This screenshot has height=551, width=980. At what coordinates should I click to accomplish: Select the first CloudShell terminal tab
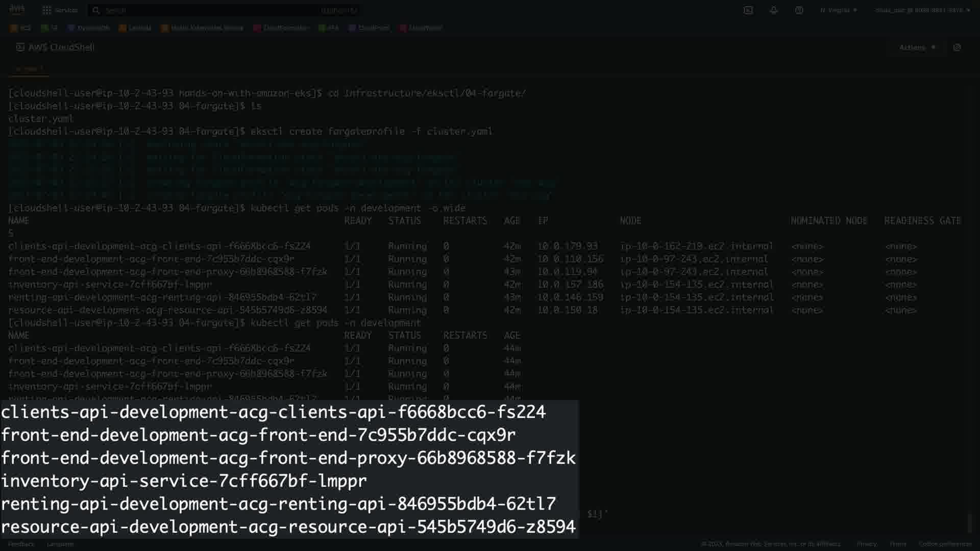pos(29,69)
